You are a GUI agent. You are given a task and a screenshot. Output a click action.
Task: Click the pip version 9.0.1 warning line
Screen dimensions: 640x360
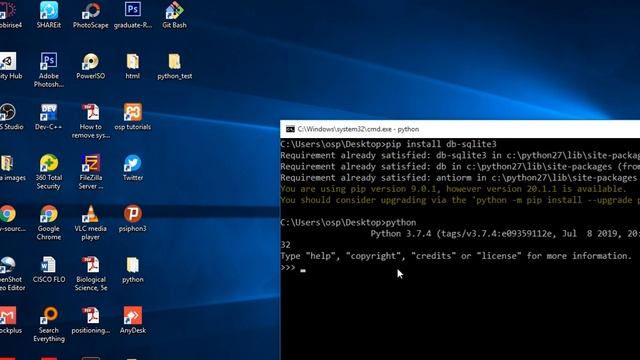click(453, 189)
